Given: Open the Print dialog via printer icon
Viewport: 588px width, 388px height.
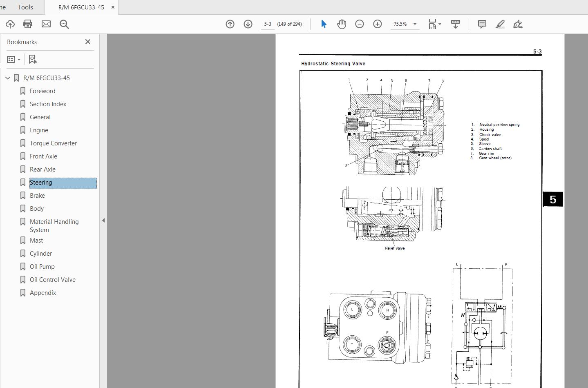Looking at the screenshot, I should tap(27, 24).
